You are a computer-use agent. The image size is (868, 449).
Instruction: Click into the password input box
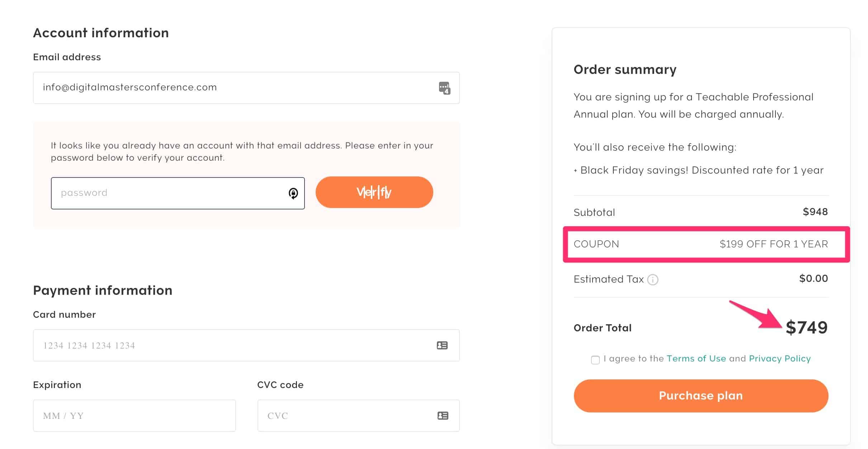tap(169, 193)
